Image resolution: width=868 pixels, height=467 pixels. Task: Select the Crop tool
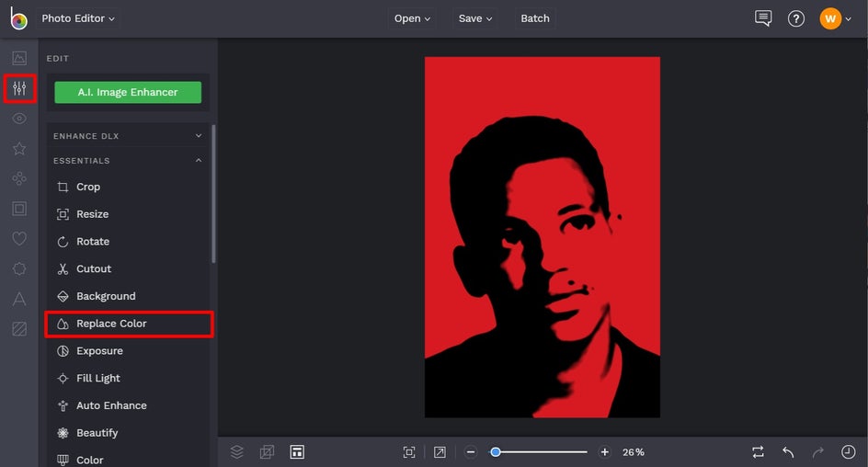tap(128, 187)
